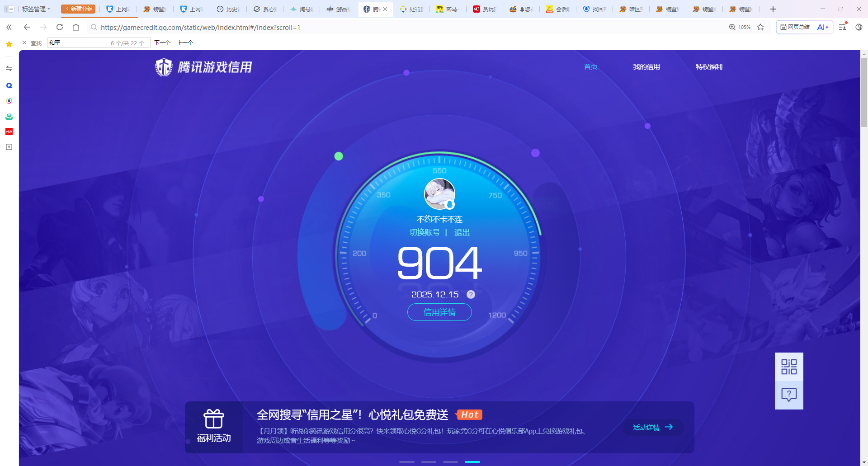Click the 信用详情 button
Image resolution: width=868 pixels, height=466 pixels.
coord(439,312)
